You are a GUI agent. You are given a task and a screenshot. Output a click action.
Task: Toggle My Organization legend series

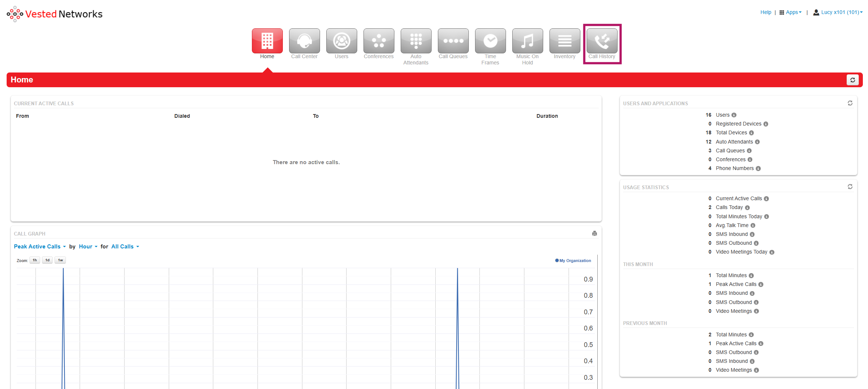[x=574, y=261]
